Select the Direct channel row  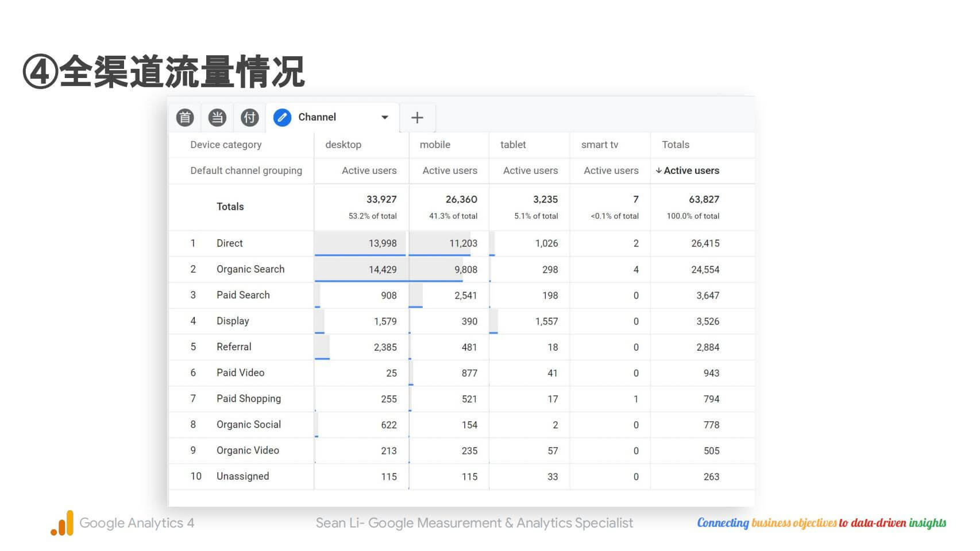(x=230, y=243)
